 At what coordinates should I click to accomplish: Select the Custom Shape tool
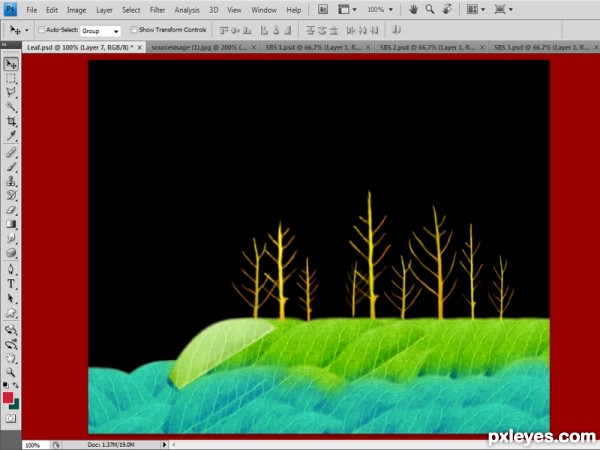point(11,313)
